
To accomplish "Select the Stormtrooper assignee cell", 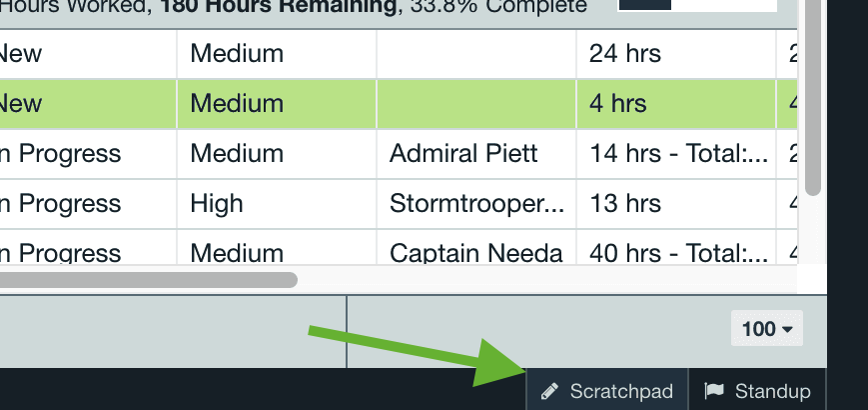I will pos(476,203).
